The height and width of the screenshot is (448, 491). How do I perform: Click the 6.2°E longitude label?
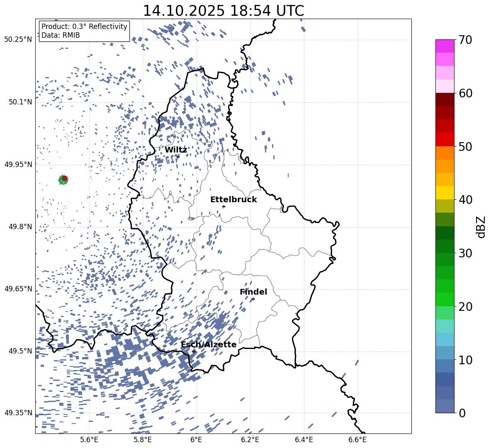pyautogui.click(x=250, y=440)
